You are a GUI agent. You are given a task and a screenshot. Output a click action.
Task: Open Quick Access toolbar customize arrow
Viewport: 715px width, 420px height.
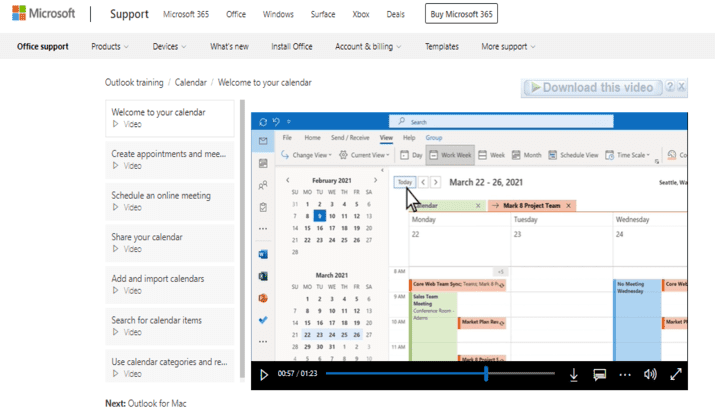[289, 122]
